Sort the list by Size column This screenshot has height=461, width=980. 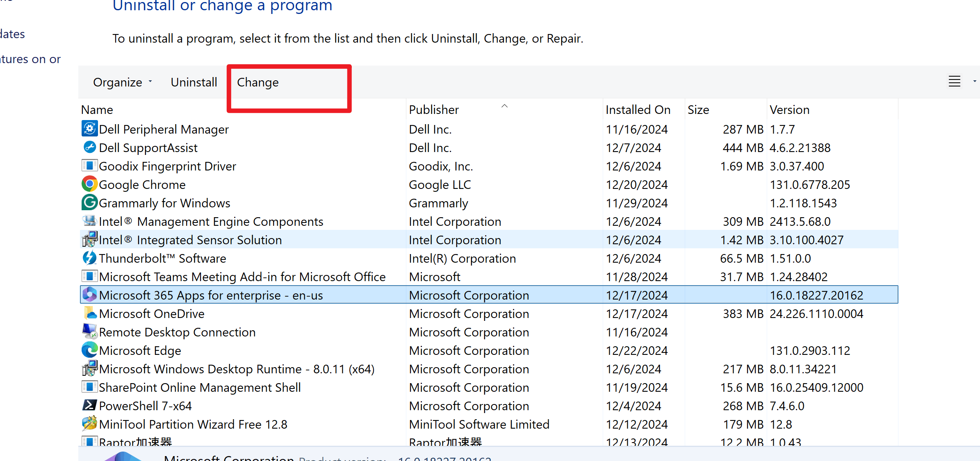point(698,110)
